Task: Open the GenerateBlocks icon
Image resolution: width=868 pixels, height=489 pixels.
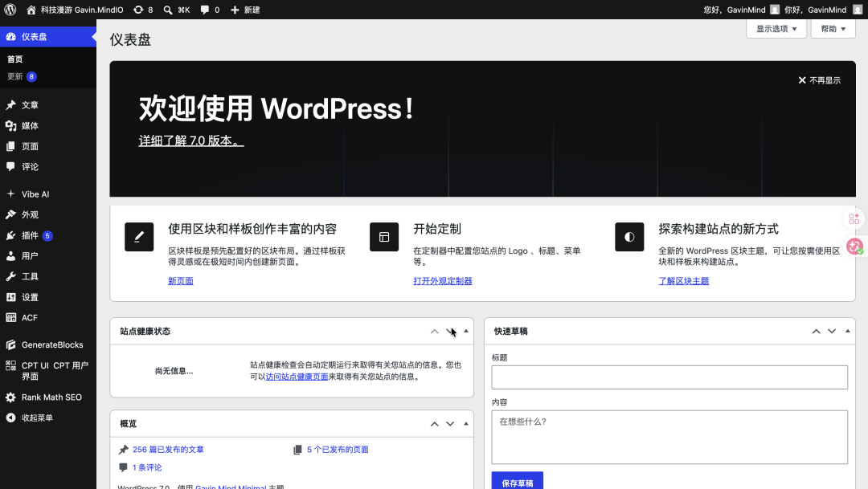Action: tap(10, 344)
